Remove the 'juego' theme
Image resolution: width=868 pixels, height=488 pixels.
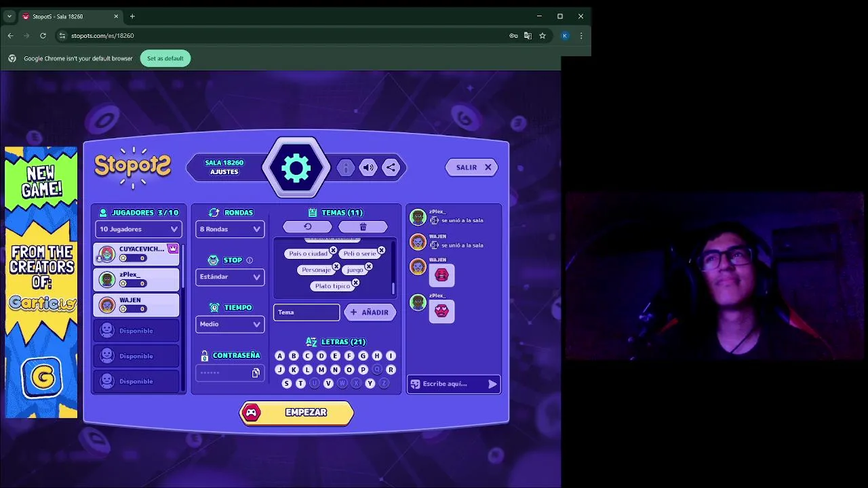click(369, 266)
